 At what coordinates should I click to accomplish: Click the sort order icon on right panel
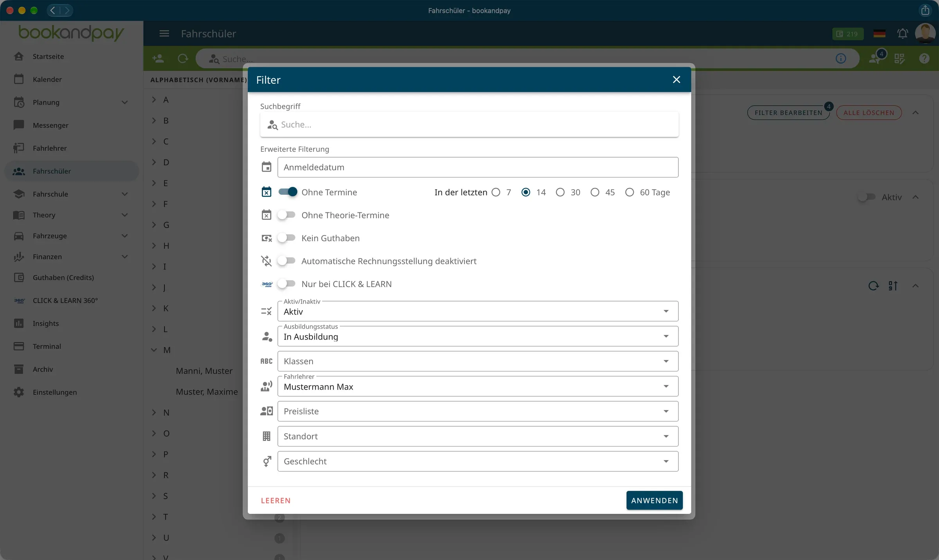point(893,286)
